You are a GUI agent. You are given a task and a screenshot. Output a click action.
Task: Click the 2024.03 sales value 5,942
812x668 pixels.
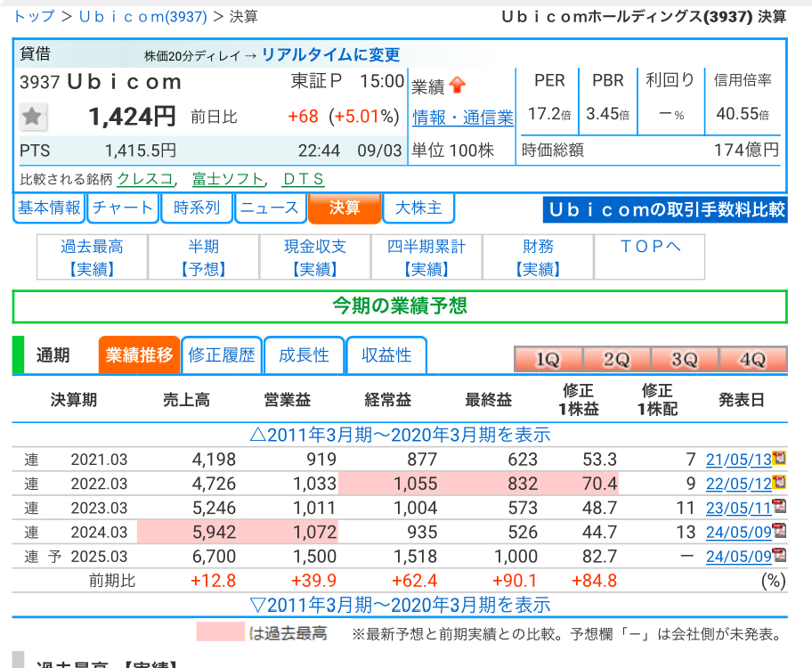pos(214,533)
